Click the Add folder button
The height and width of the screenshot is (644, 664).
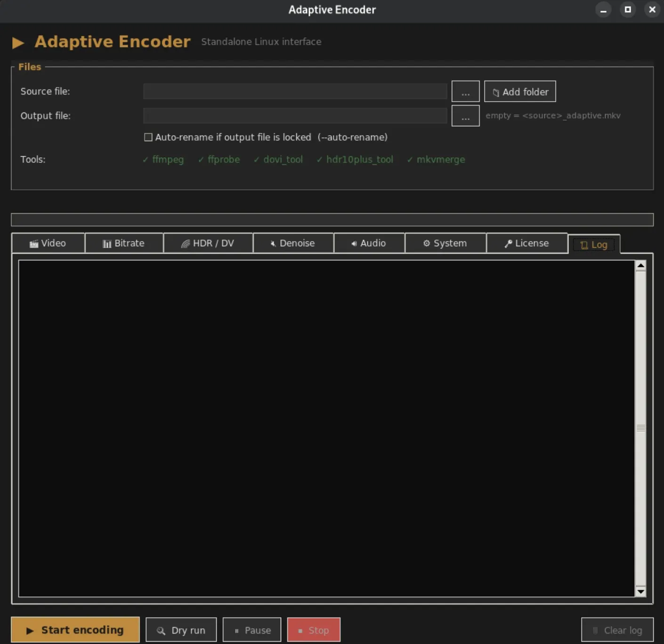coord(520,91)
